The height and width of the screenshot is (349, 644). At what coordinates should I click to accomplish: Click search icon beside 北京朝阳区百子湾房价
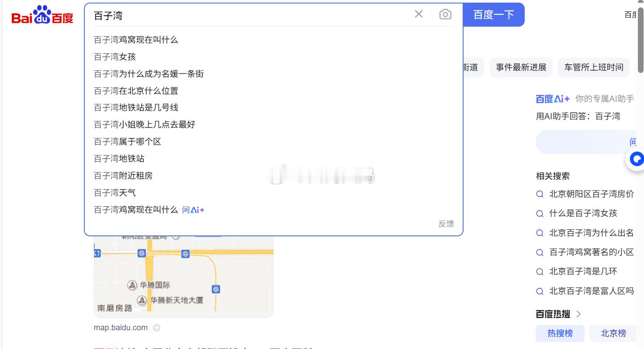pos(540,194)
